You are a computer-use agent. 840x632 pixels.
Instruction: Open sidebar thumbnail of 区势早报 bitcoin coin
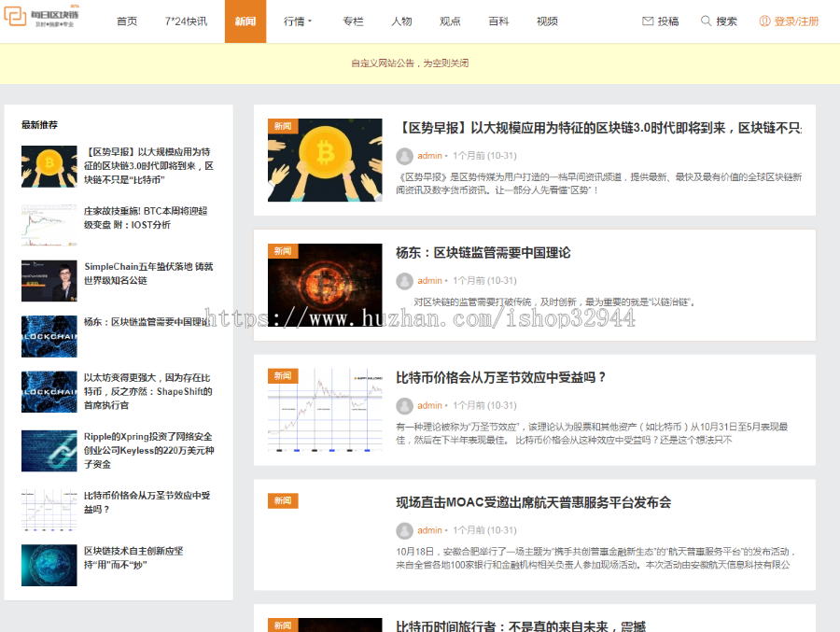coord(49,167)
